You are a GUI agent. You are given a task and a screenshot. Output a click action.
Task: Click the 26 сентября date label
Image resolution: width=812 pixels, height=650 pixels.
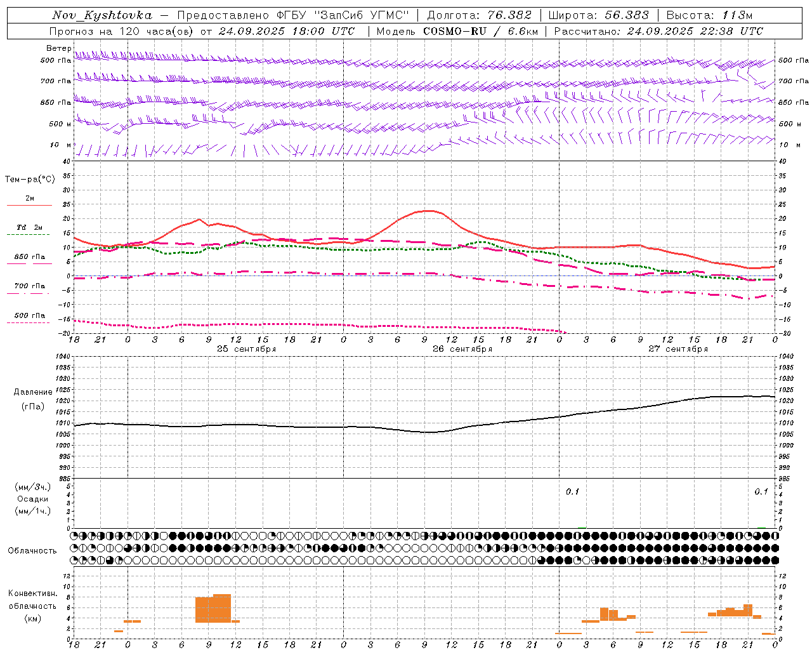462,349
